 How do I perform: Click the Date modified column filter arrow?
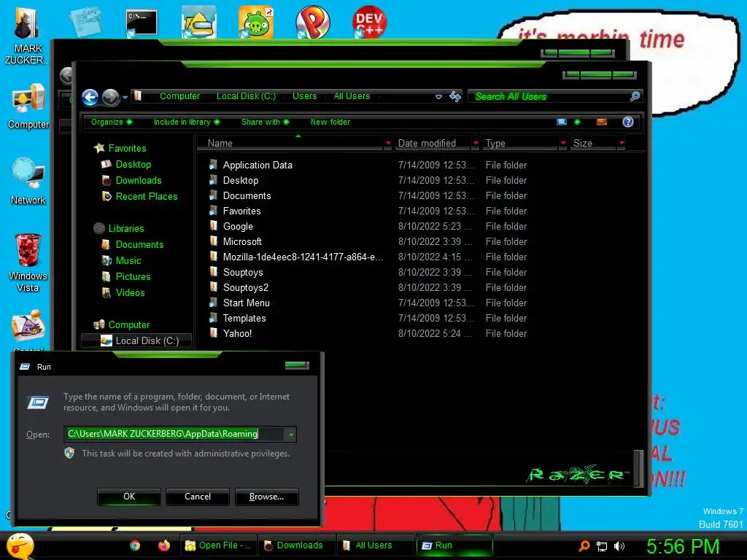[476, 143]
